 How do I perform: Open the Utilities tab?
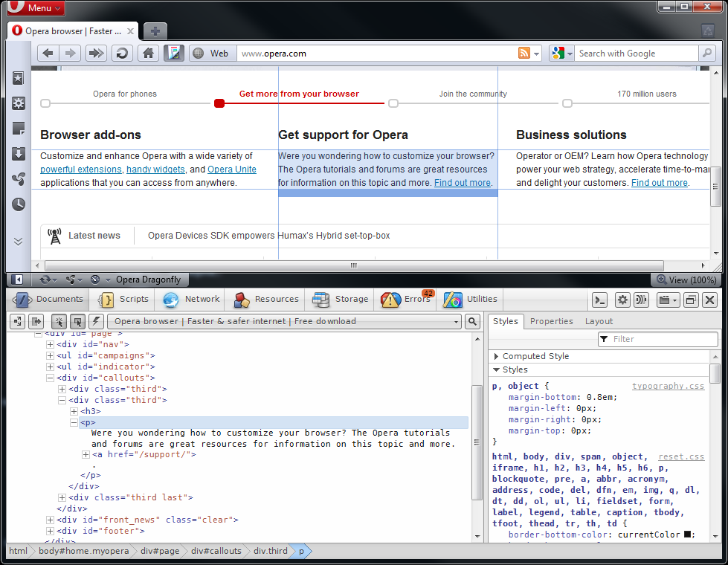[470, 300]
